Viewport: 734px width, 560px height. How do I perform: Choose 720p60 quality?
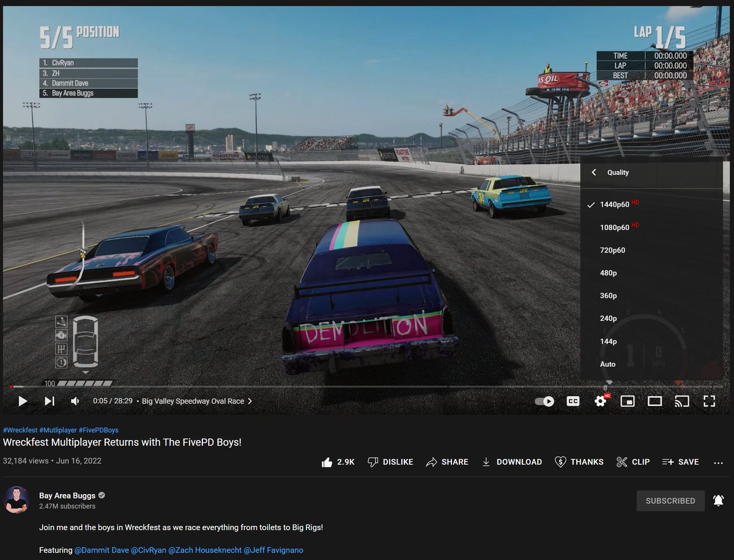point(651,250)
